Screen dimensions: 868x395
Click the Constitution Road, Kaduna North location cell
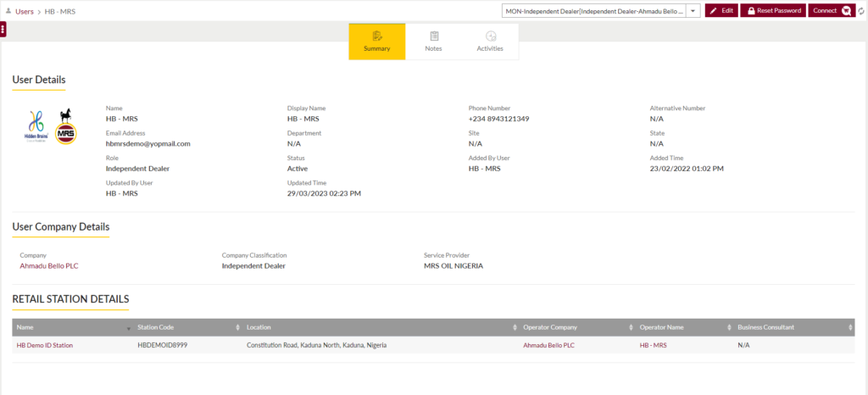pyautogui.click(x=317, y=345)
